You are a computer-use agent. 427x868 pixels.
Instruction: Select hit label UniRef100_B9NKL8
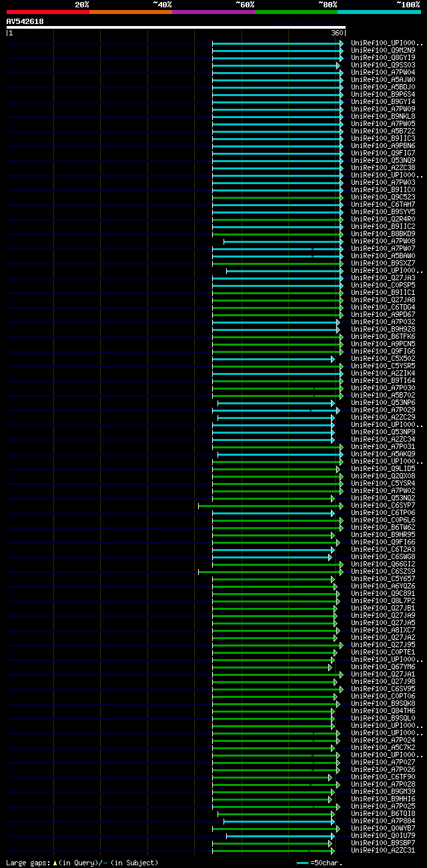tap(383, 116)
